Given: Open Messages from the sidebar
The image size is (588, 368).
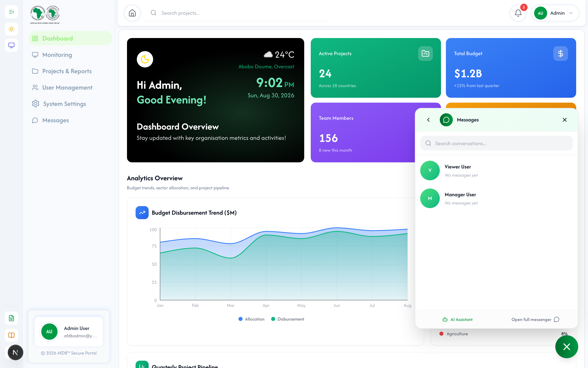Looking at the screenshot, I should [70, 120].
